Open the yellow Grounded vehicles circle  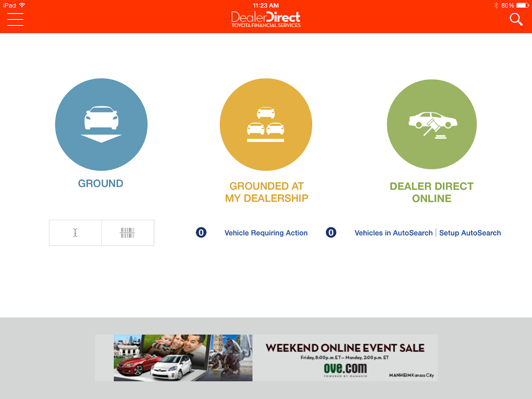266,125
